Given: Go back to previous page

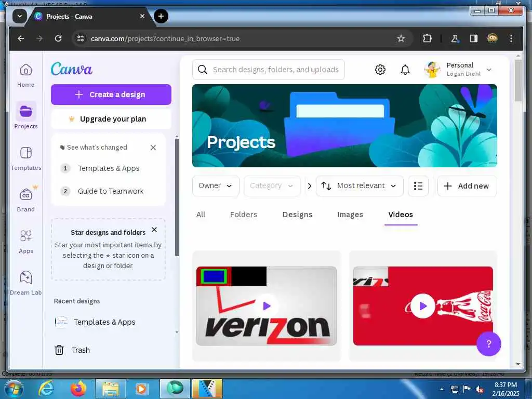Looking at the screenshot, I should coord(21,38).
